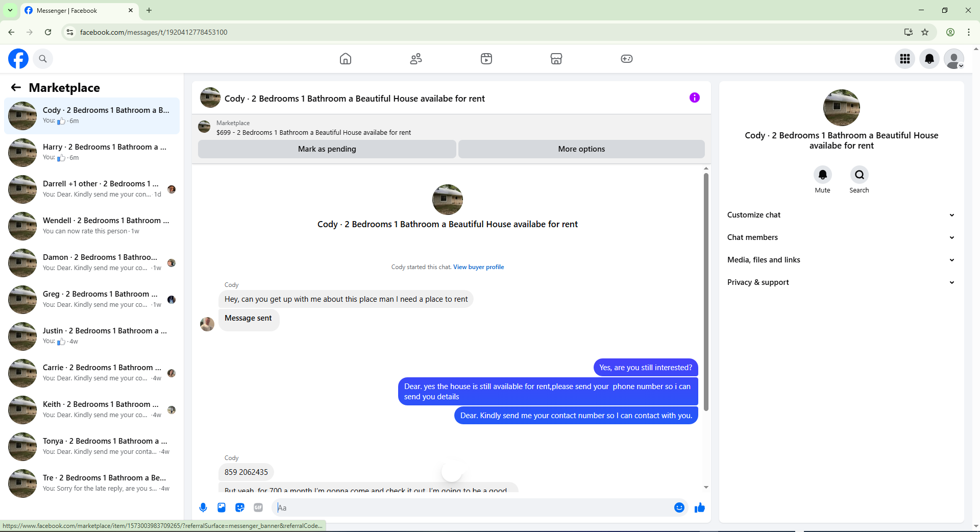Click browser back arrow
980x532 pixels.
tap(11, 32)
